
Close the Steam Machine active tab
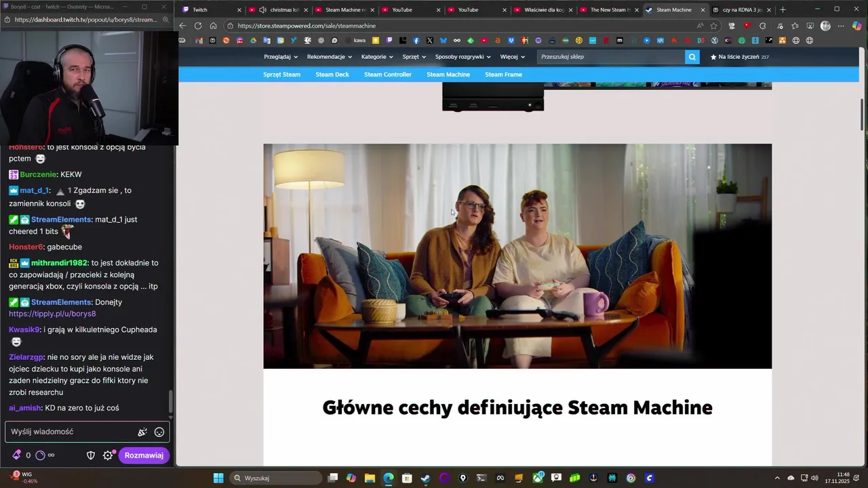pos(703,9)
